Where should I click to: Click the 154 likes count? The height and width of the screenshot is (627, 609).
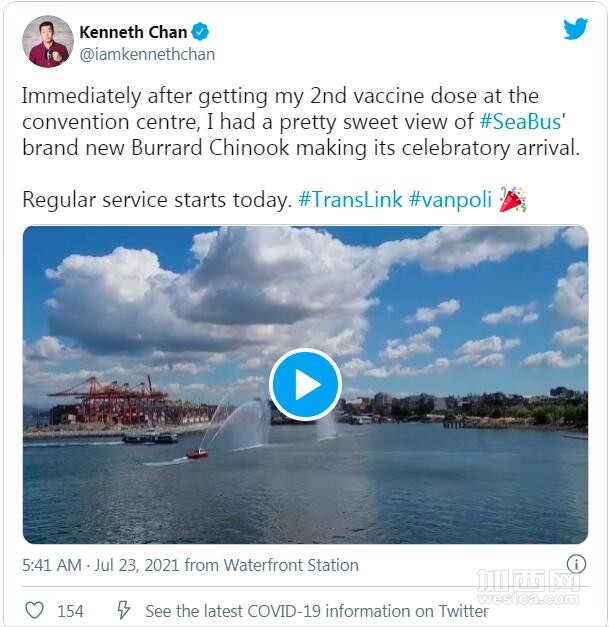[70, 611]
